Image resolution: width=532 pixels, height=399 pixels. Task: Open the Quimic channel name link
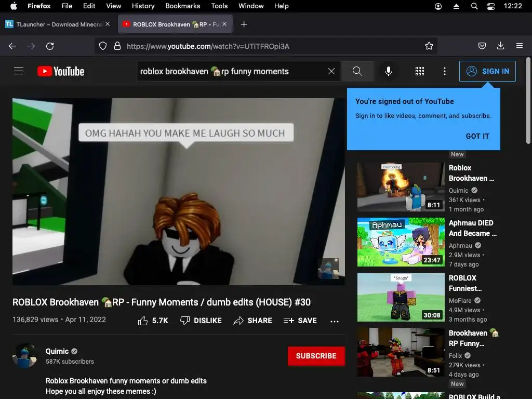[x=57, y=351]
